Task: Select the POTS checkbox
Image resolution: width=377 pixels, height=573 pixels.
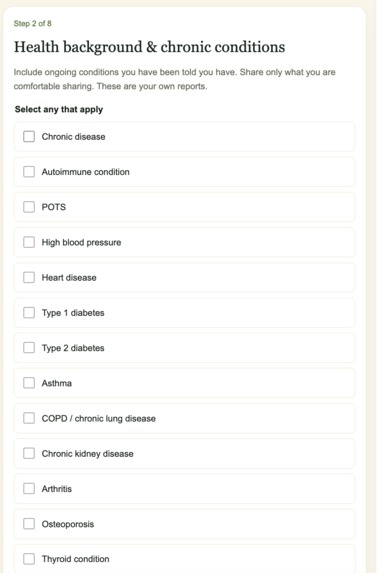Action: coord(29,207)
